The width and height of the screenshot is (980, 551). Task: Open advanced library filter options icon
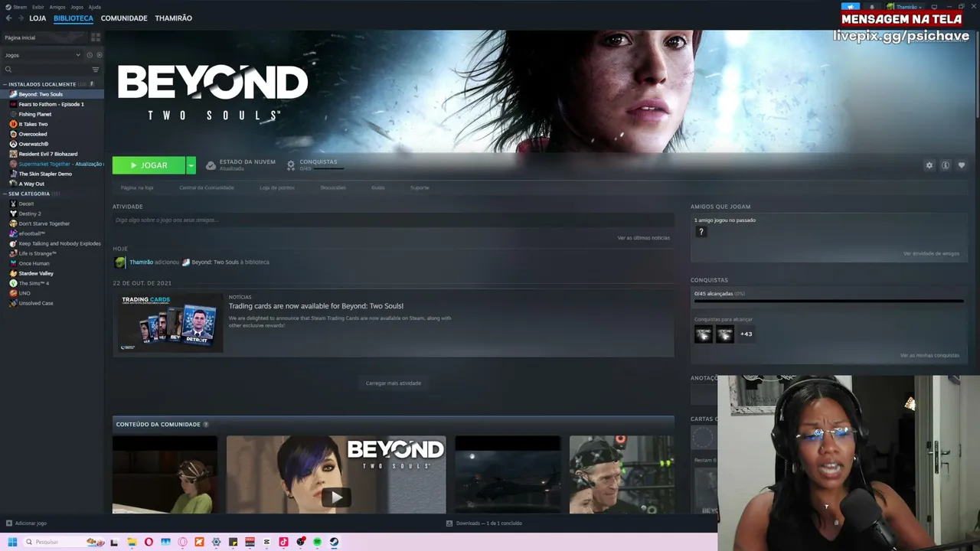96,70
